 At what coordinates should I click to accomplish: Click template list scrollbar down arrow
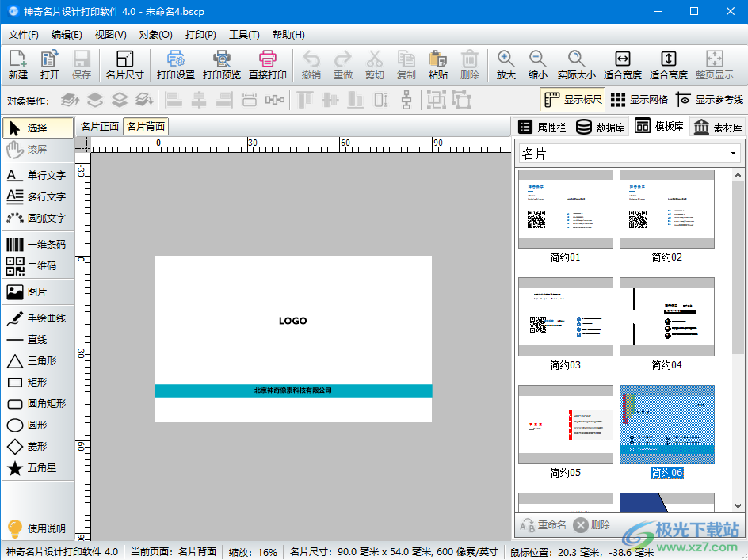738,506
